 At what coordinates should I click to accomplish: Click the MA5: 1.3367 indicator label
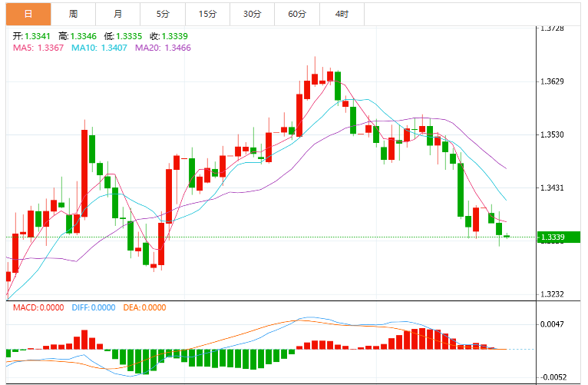pos(38,48)
